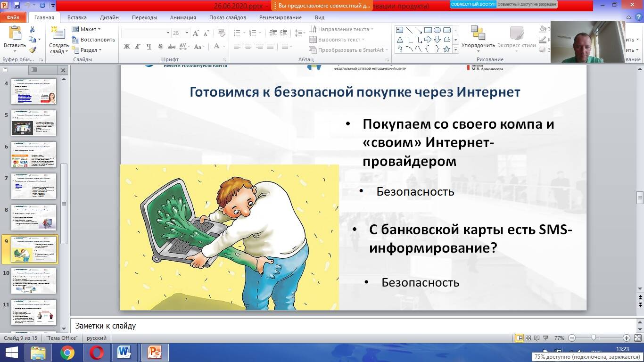Toggle text shadow S formatting
This screenshot has height=362, width=644.
(x=160, y=46)
